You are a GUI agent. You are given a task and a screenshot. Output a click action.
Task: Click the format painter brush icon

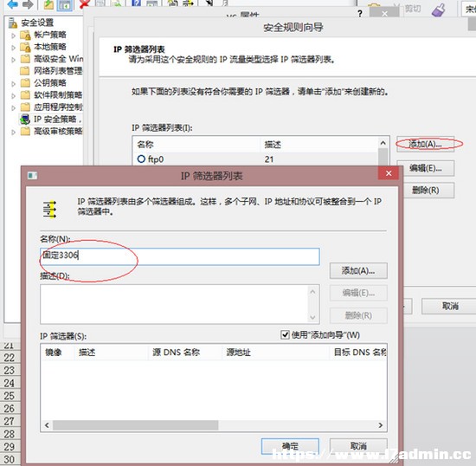tap(439, 10)
